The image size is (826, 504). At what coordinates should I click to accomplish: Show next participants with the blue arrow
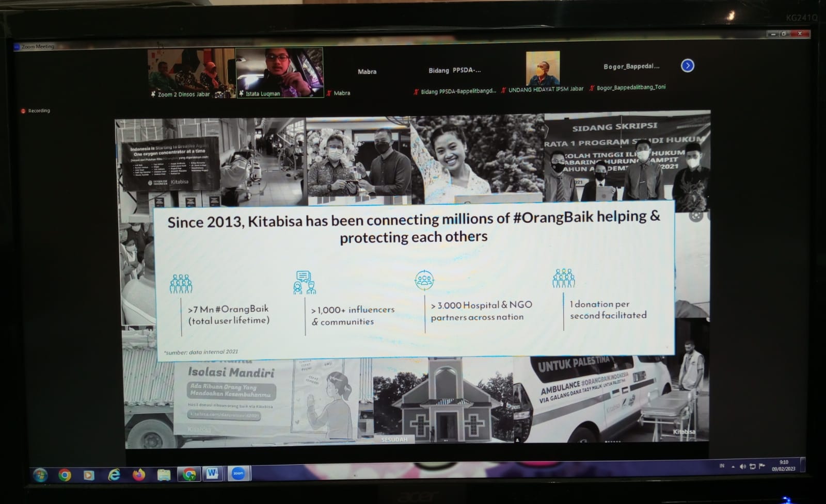(687, 66)
